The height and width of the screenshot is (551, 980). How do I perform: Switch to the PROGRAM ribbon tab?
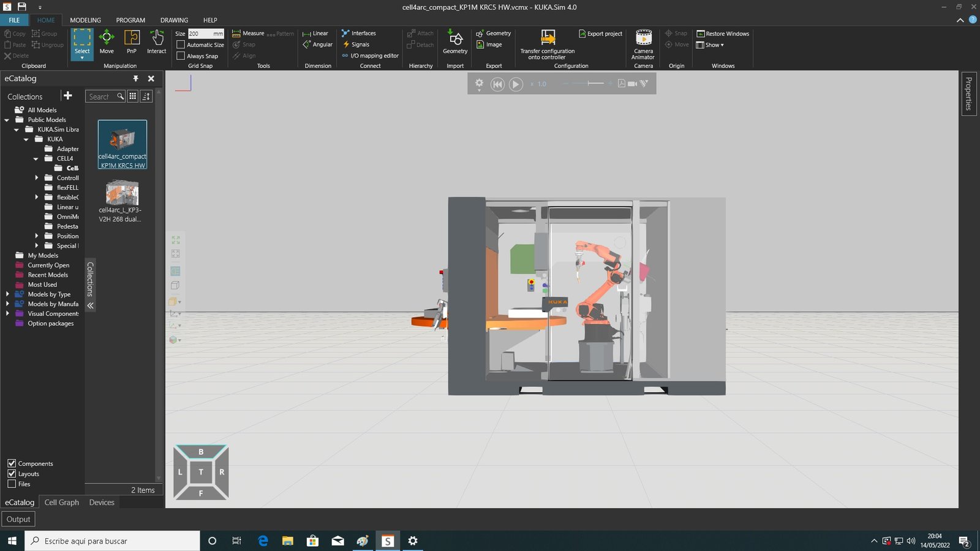pyautogui.click(x=130, y=20)
